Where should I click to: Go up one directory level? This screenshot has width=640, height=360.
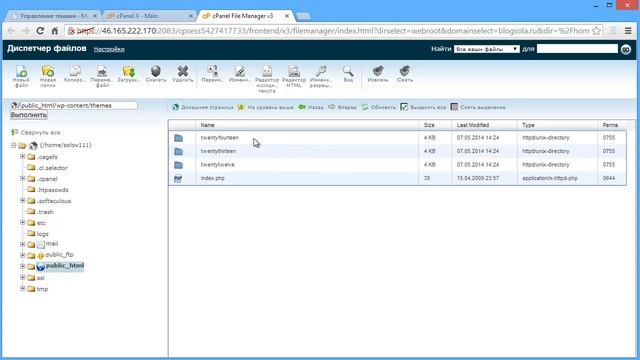click(x=266, y=107)
